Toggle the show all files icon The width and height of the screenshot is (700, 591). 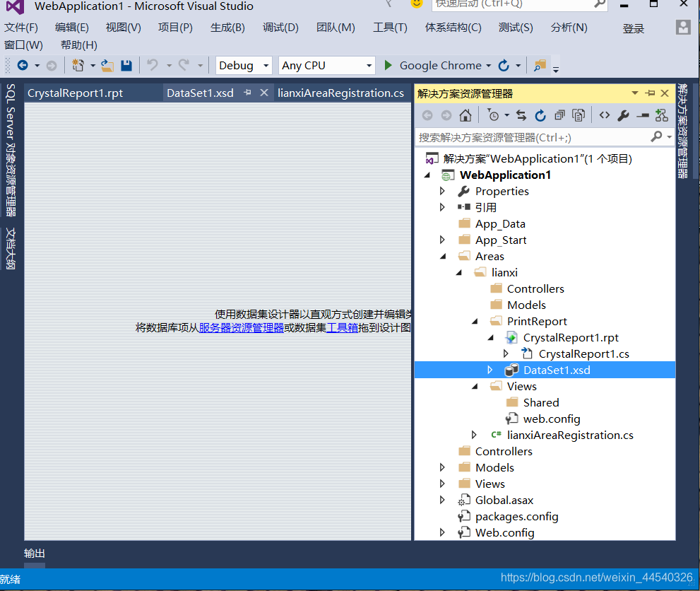click(579, 116)
